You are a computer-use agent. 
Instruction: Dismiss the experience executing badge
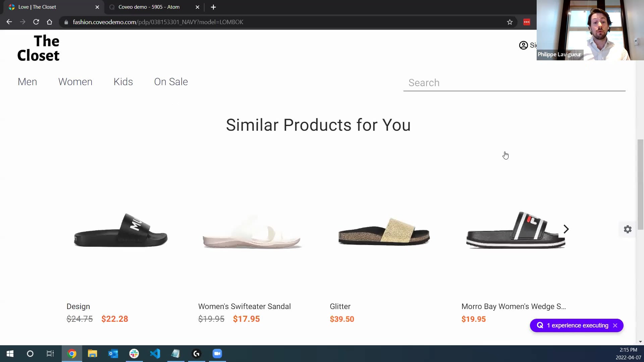615,325
